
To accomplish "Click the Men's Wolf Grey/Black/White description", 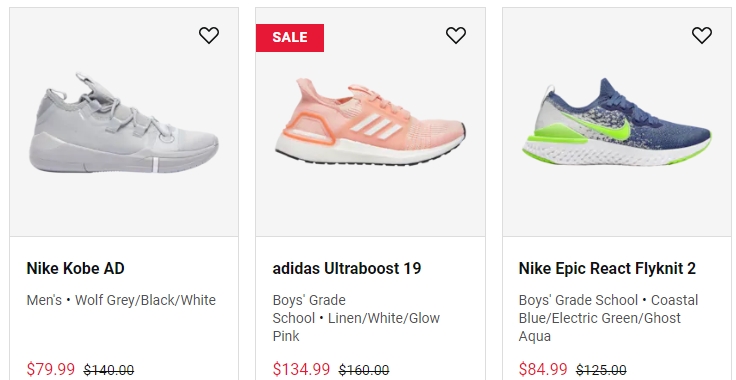I will point(121,300).
